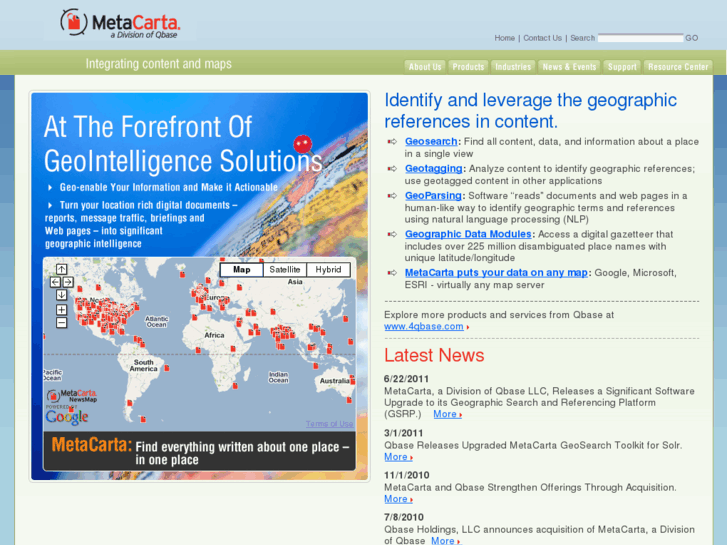Open the About Us menu tab
The image size is (727, 545).
click(425, 67)
